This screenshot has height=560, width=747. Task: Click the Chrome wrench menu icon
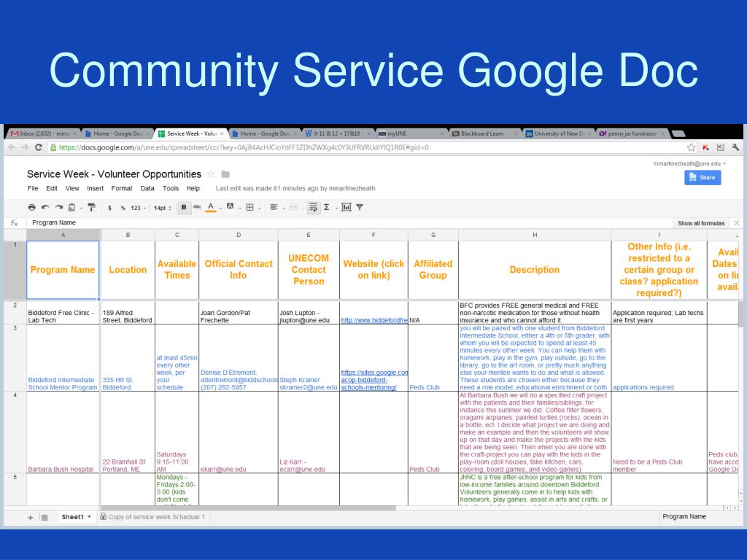coord(735,147)
